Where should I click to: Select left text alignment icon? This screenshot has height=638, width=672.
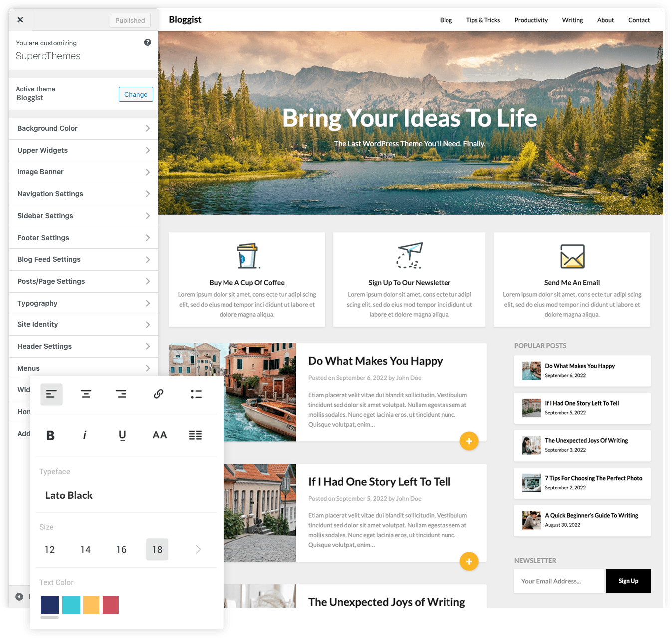click(x=51, y=394)
